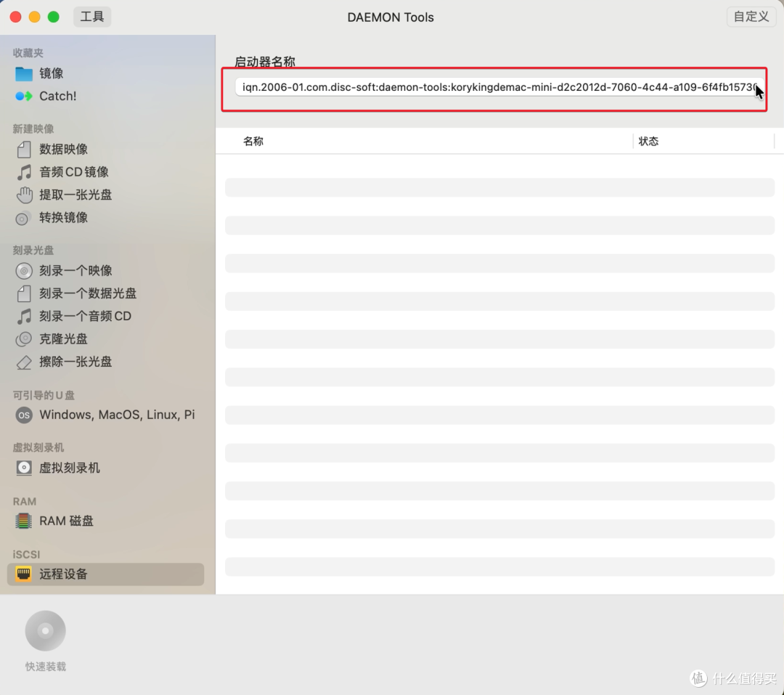Viewport: 784px width, 695px height.
Task: Maximize window with green button
Action: [x=54, y=17]
